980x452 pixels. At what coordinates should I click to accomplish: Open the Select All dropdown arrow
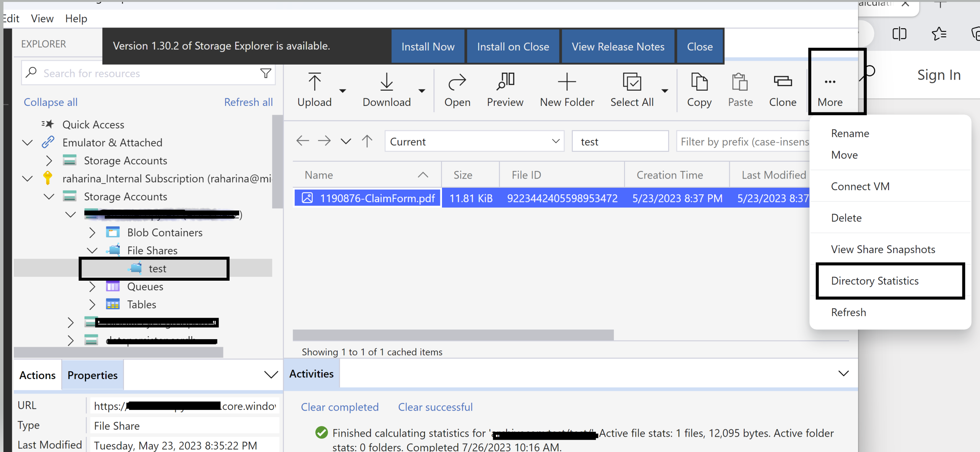click(665, 91)
